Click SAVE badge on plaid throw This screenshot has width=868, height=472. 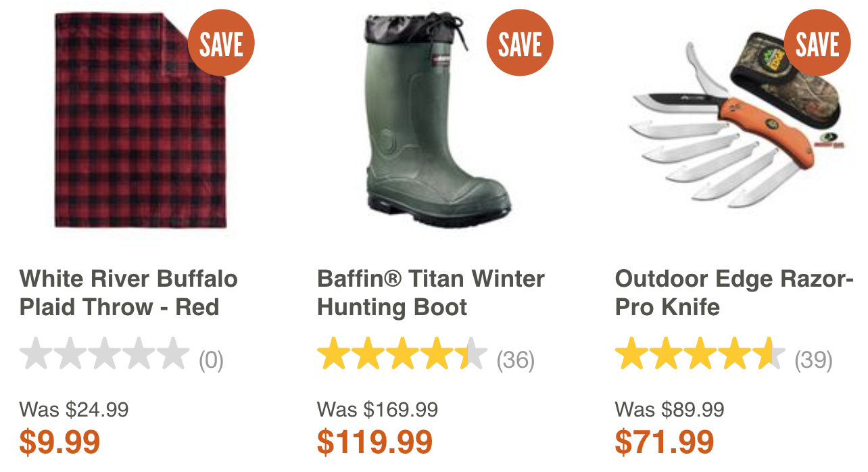coord(221,43)
